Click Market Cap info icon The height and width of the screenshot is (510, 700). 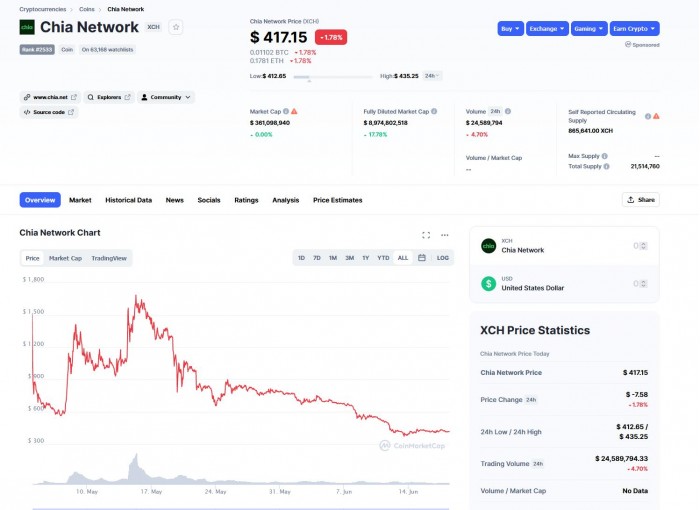tap(285, 111)
